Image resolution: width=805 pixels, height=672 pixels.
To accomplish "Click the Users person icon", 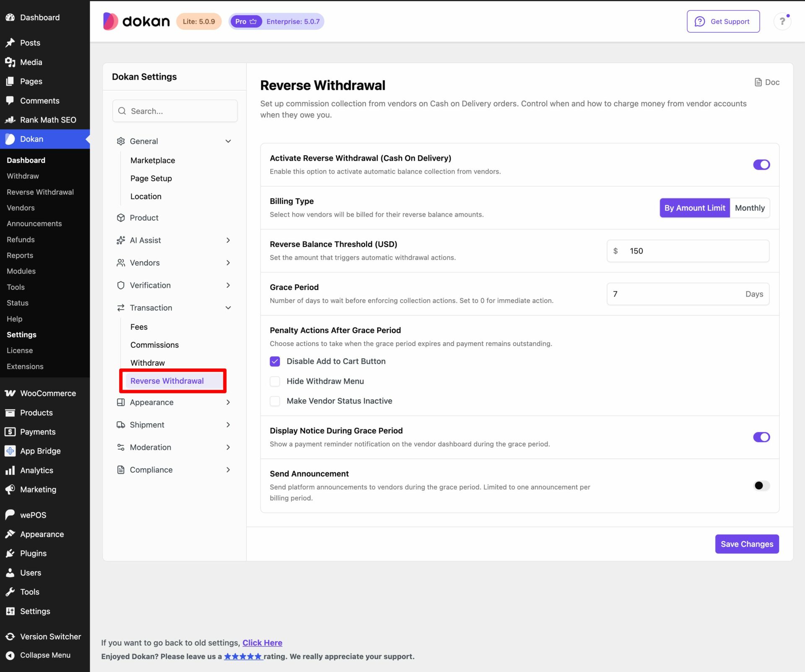I will click(x=10, y=573).
